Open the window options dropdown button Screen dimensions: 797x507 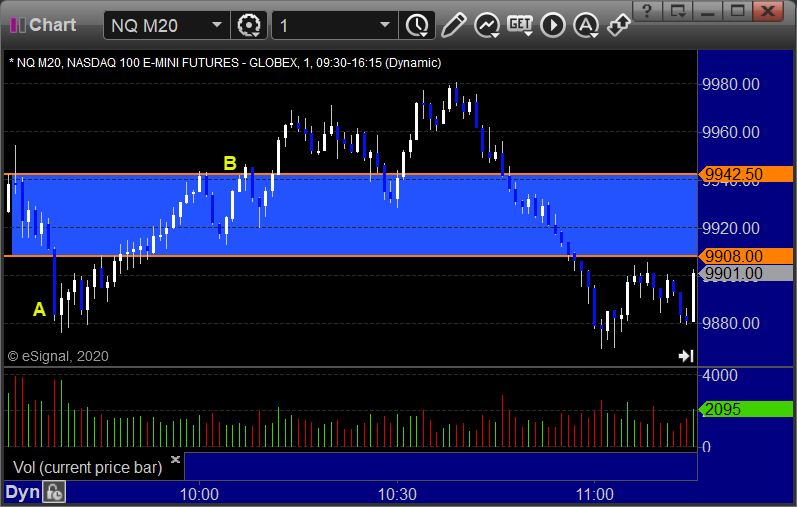678,11
